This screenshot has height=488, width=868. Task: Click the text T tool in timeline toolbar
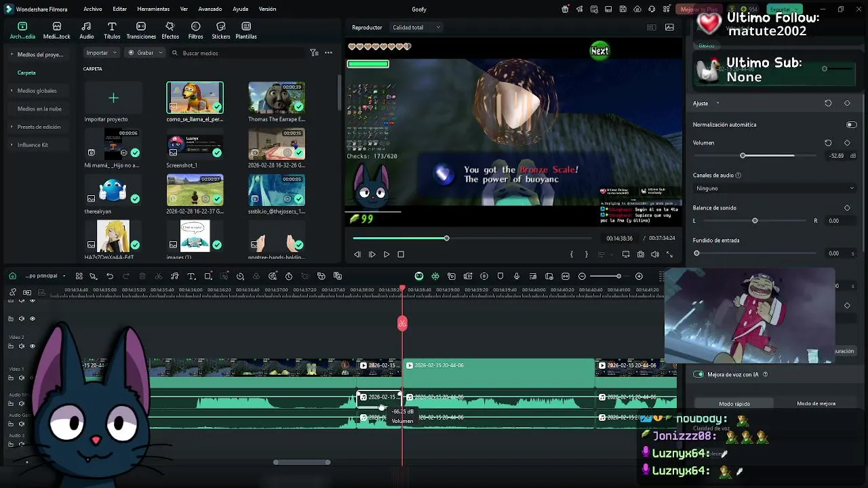coord(191,276)
